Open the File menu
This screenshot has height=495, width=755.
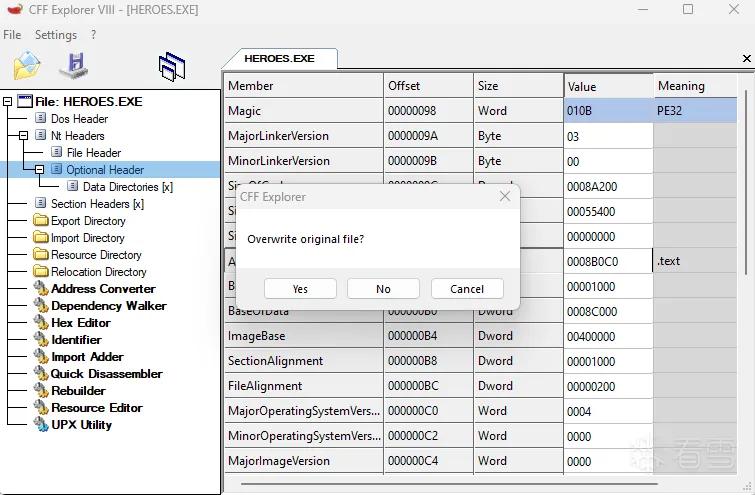click(x=12, y=35)
